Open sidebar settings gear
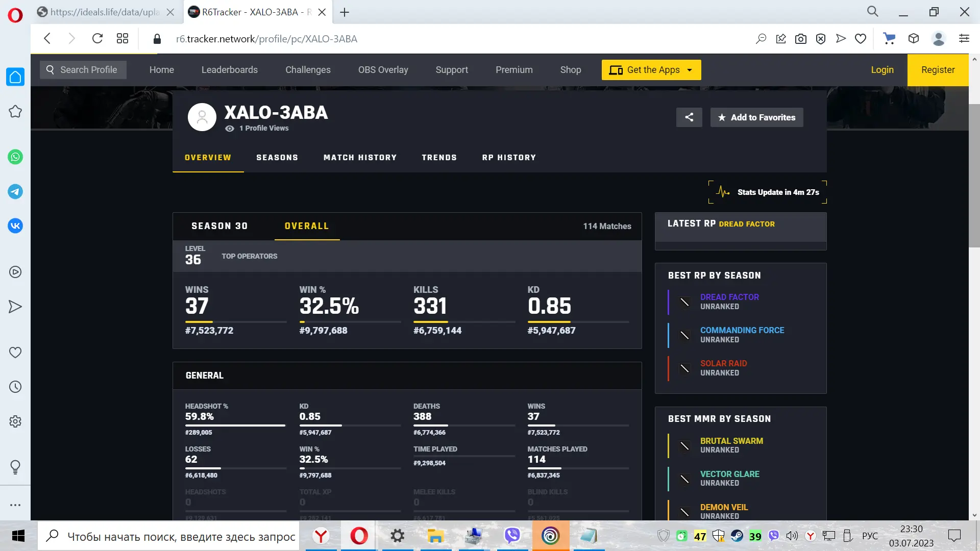This screenshot has width=980, height=551. click(x=15, y=421)
